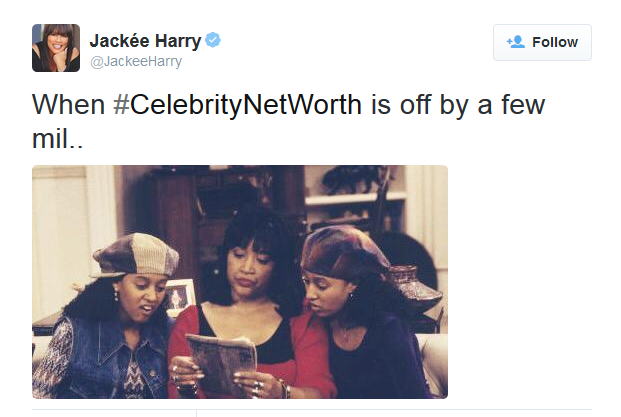Image resolution: width=621 pixels, height=417 pixels.
Task: Click the person-plus icon in Follow button
Action: point(515,42)
